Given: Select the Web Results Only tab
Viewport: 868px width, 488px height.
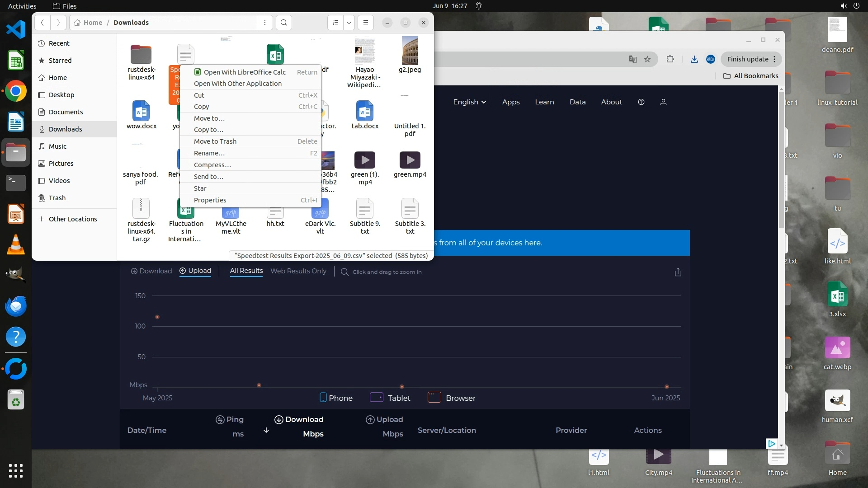Looking at the screenshot, I should [298, 271].
